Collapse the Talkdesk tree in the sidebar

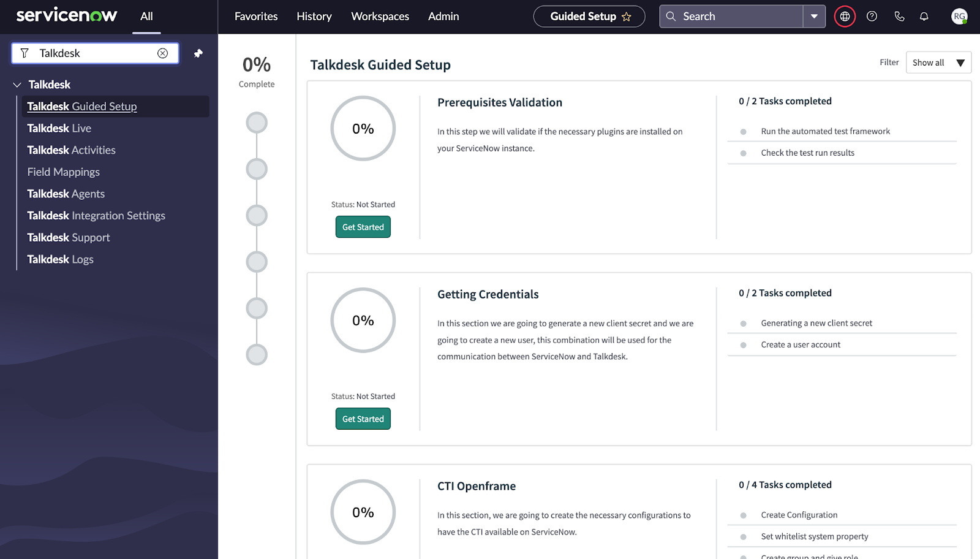[x=16, y=85]
